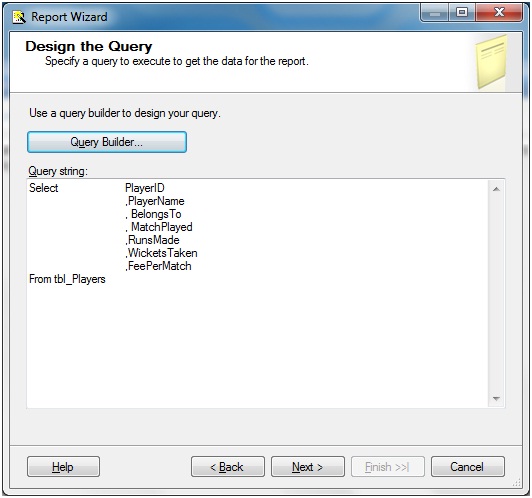Click the resize grip in window corner
532x498 pixels.
pyautogui.click(x=517, y=482)
